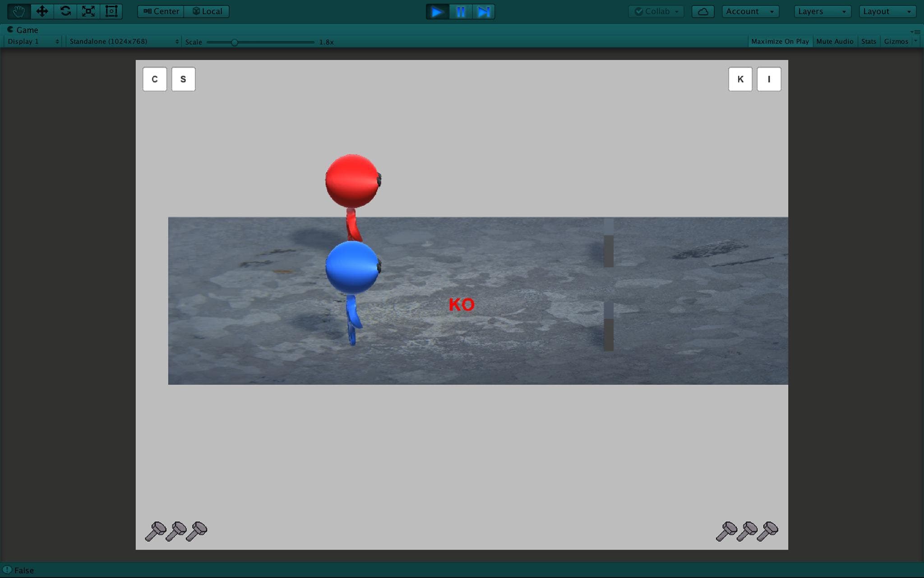Select the Game tab
This screenshot has height=578, width=924.
coord(23,30)
